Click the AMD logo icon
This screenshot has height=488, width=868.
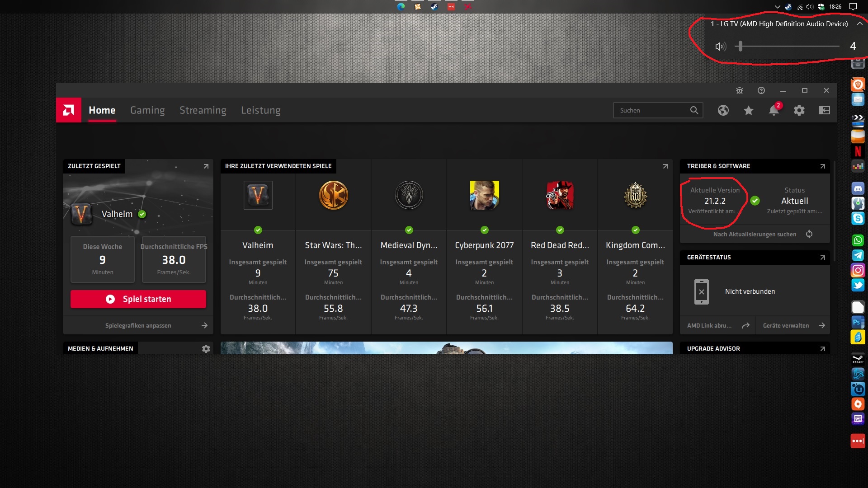(69, 110)
